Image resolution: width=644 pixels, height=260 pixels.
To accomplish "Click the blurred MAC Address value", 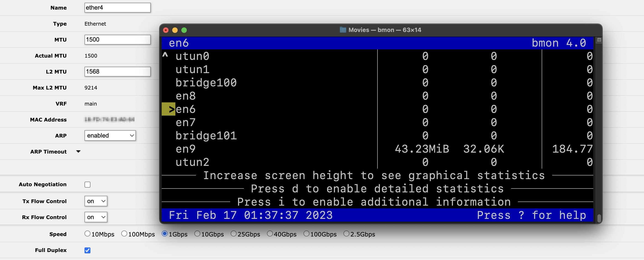I will coord(109,119).
